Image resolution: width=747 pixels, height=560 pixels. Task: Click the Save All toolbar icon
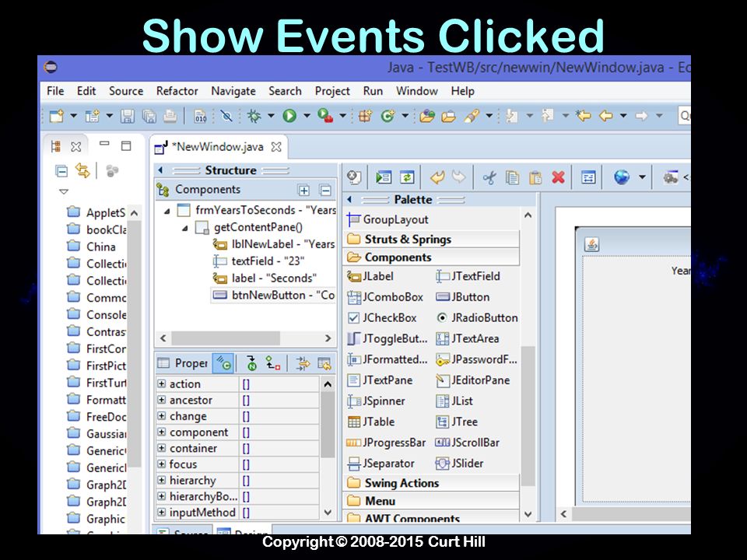(x=149, y=116)
